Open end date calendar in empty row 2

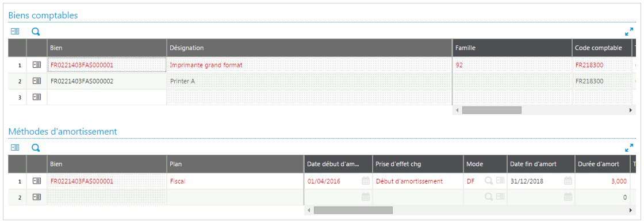click(568, 197)
